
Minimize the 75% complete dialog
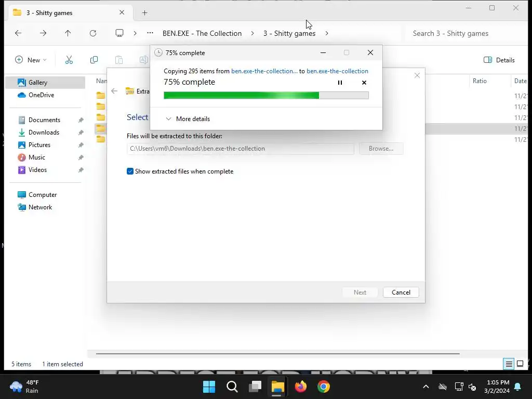point(323,52)
